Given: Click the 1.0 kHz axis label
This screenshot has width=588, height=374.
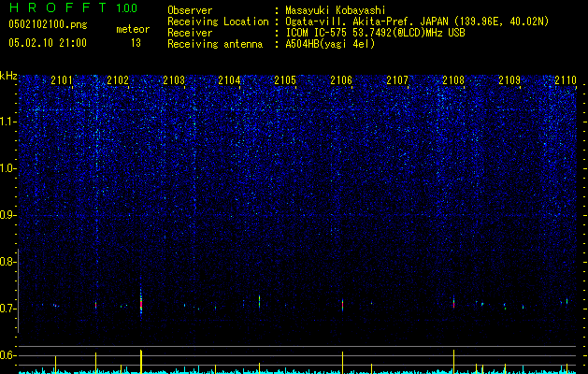Looking at the screenshot, I should (x=7, y=168).
